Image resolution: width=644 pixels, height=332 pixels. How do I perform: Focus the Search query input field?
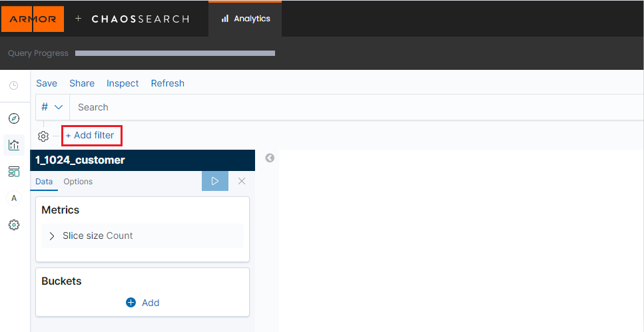pyautogui.click(x=353, y=107)
